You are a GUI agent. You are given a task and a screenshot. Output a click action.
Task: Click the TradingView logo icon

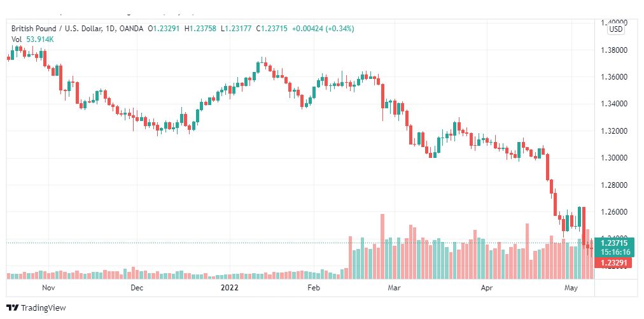pyautogui.click(x=13, y=308)
